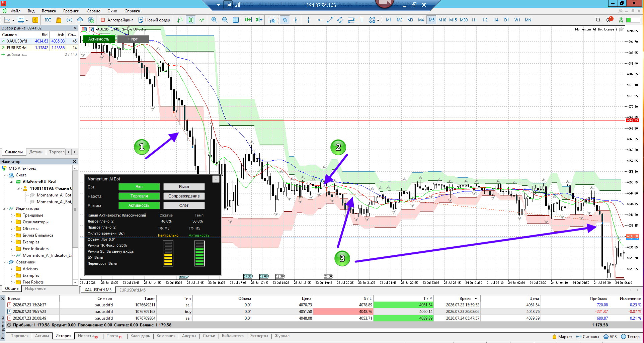The image size is (644, 343).
Task: Open the VPS cloud hosting icon
Action: (80, 20)
